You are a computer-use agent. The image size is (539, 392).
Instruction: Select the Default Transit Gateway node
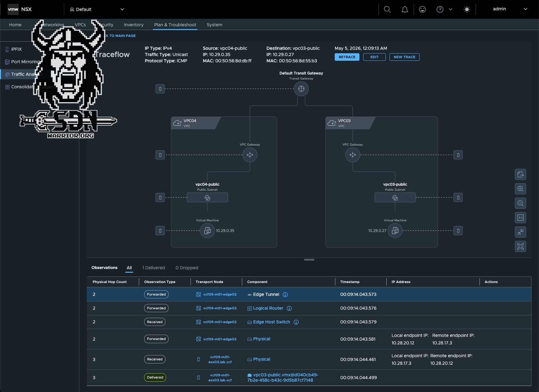301,89
